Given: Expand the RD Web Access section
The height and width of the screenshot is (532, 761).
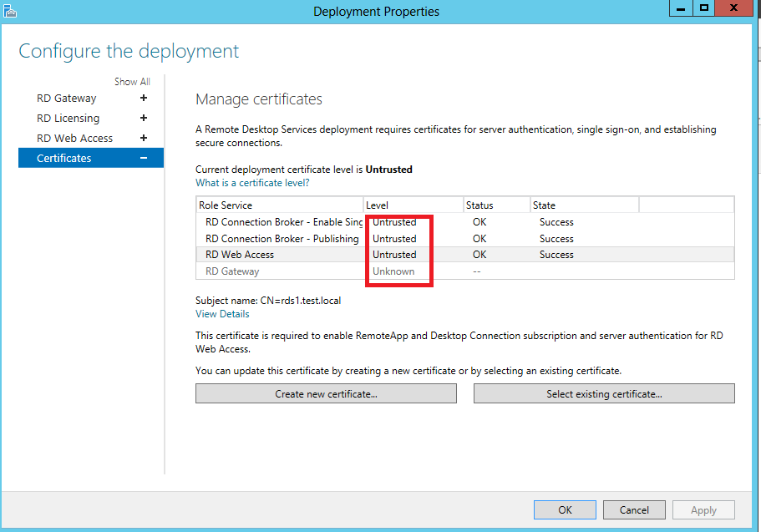Looking at the screenshot, I should [143, 138].
